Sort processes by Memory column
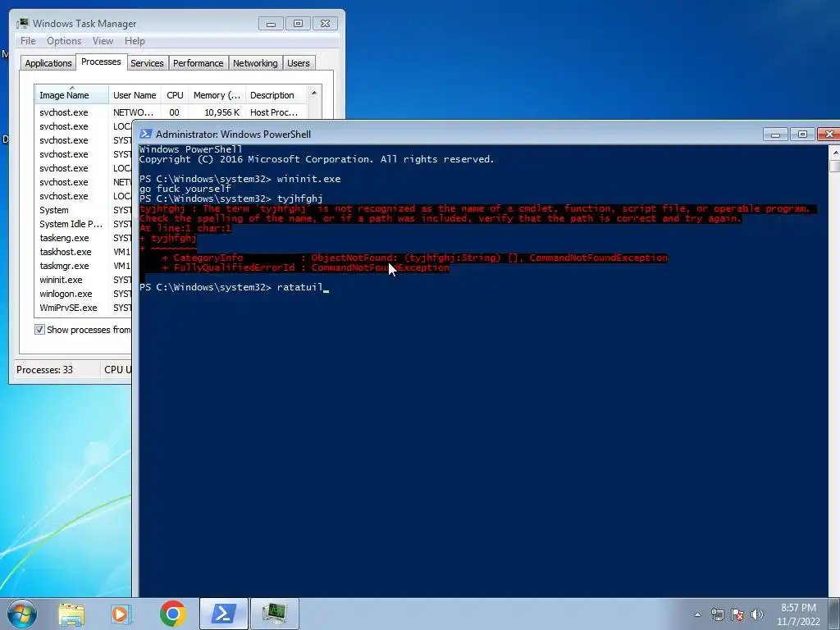 point(217,95)
